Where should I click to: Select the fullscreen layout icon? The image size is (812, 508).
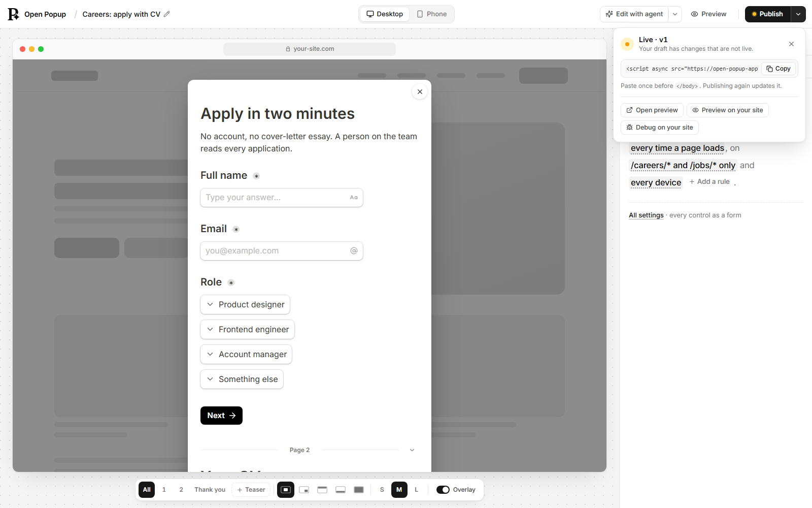pos(359,490)
